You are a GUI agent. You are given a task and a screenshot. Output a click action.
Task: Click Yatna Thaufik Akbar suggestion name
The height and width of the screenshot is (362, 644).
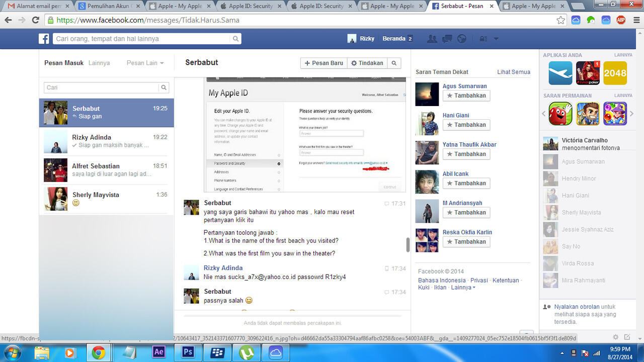pyautogui.click(x=469, y=144)
